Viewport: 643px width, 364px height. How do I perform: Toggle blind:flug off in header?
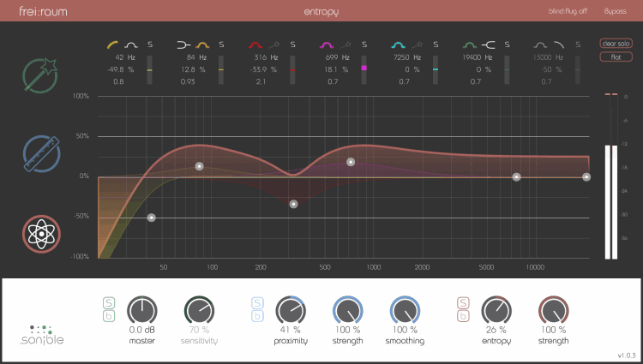pos(568,11)
